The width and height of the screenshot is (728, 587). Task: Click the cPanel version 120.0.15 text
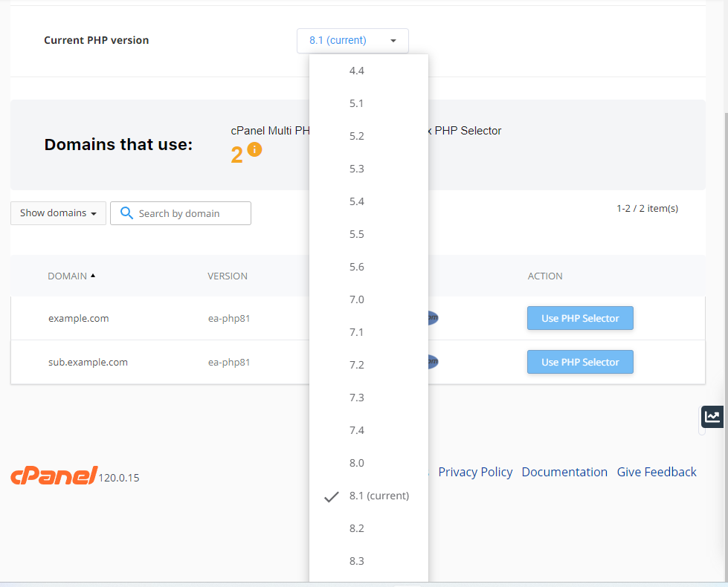tap(119, 478)
